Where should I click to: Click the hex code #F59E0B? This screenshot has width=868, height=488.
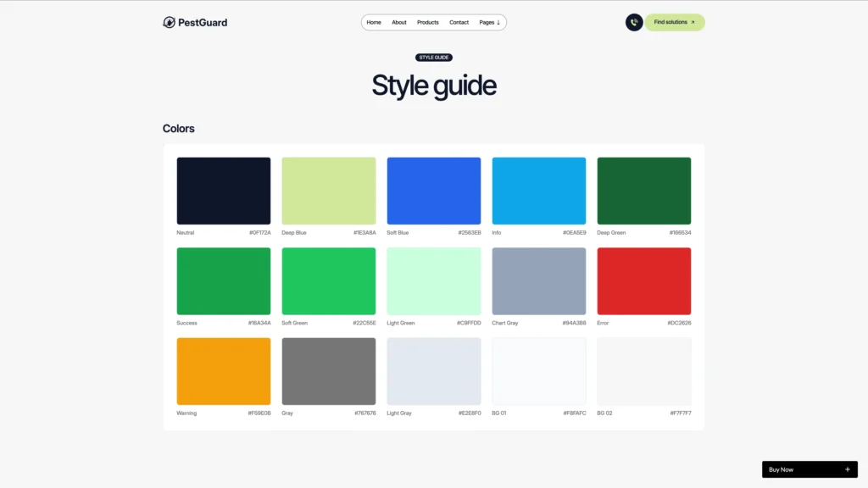tap(259, 413)
